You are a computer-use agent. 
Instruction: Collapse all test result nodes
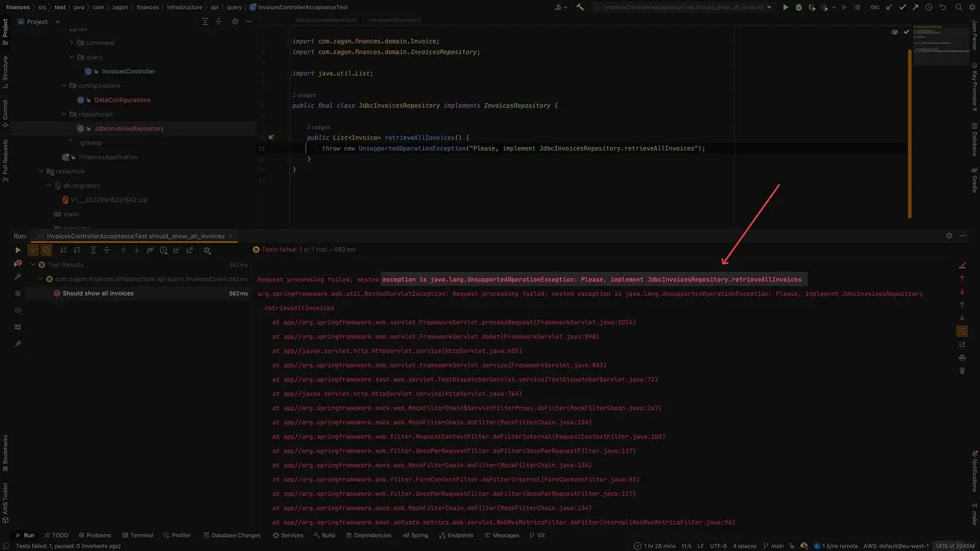pyautogui.click(x=107, y=250)
